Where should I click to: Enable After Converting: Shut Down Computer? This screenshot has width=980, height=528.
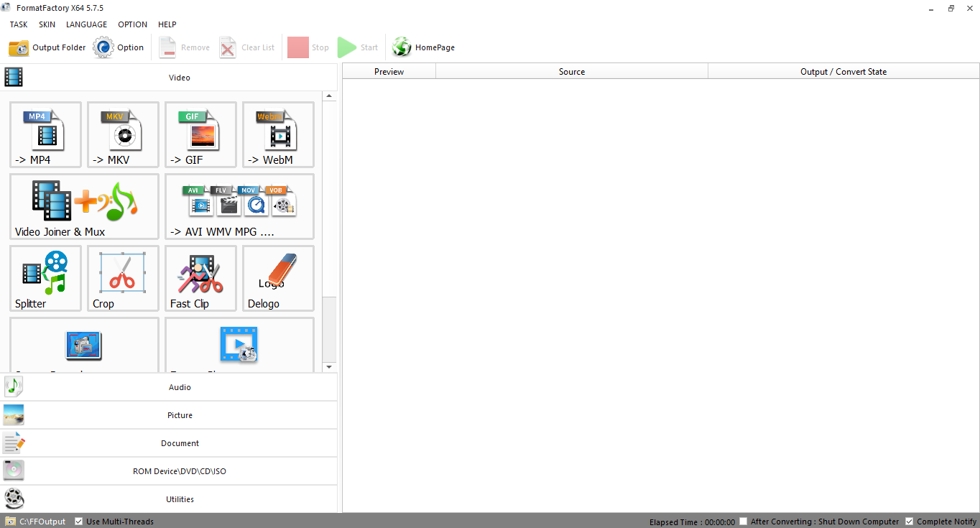click(744, 522)
